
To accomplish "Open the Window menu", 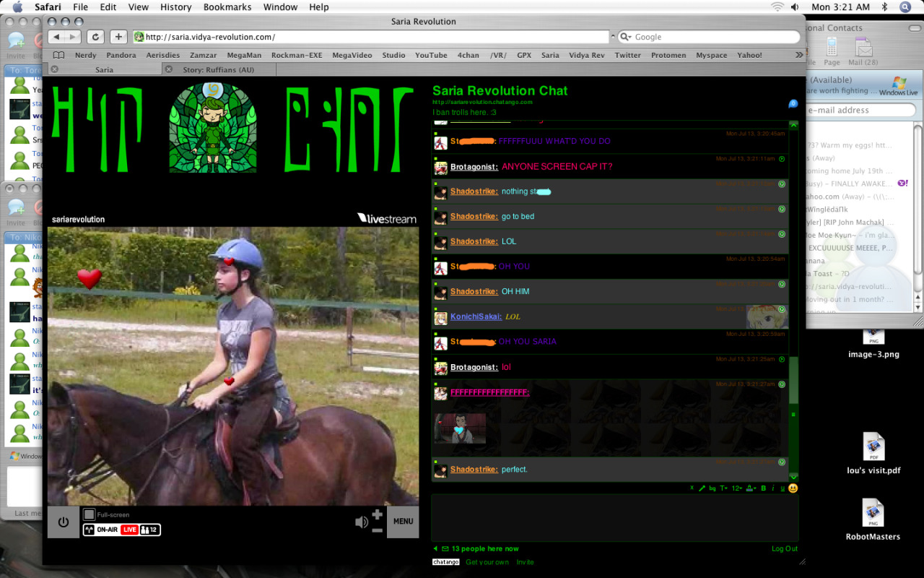I will click(281, 7).
